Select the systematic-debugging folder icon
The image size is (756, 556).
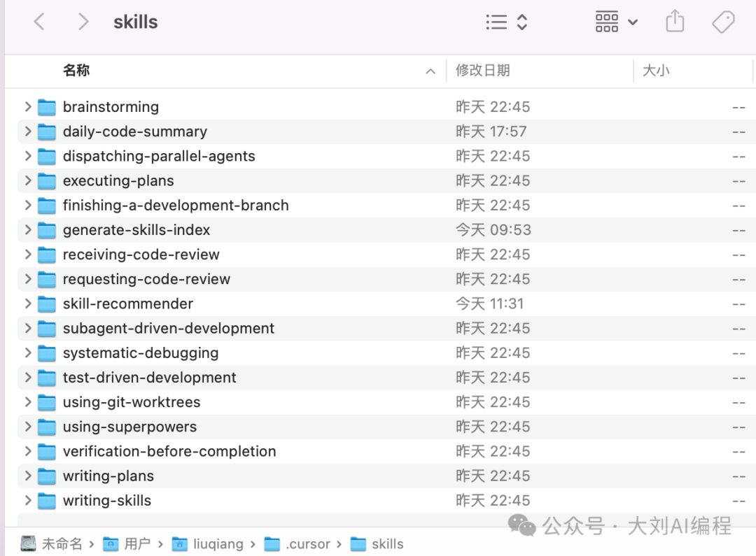point(47,353)
